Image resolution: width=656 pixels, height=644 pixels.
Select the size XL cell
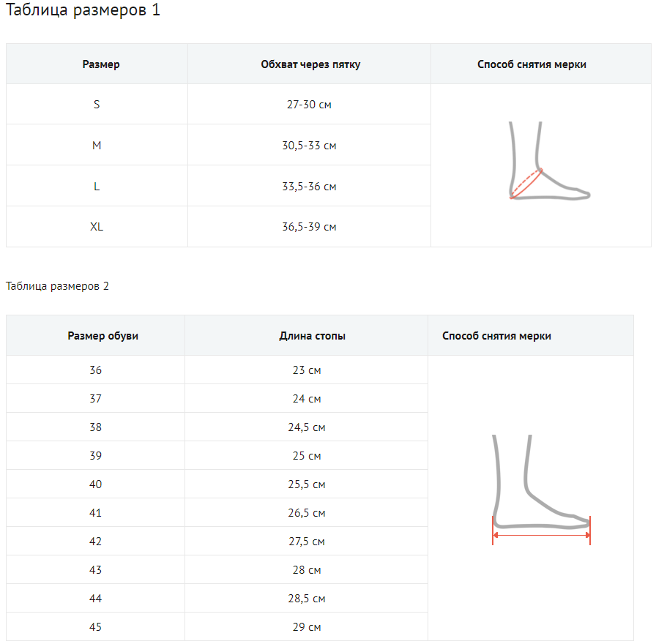[97, 227]
